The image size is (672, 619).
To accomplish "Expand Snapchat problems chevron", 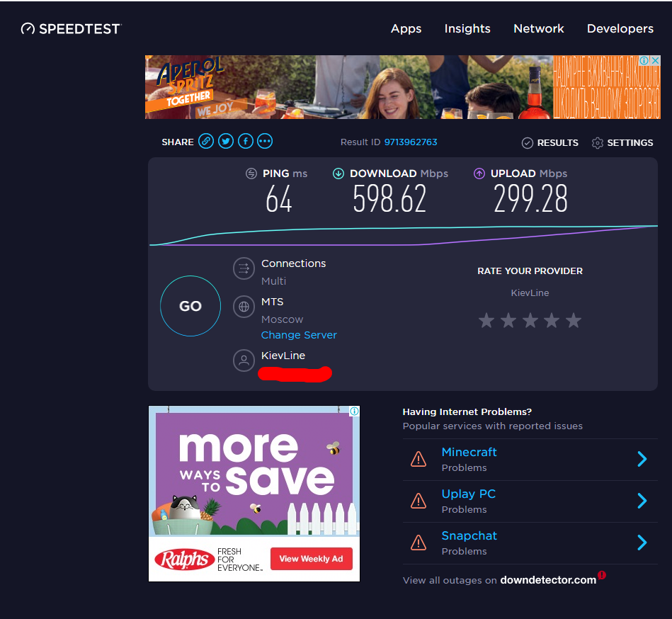I will (x=642, y=543).
